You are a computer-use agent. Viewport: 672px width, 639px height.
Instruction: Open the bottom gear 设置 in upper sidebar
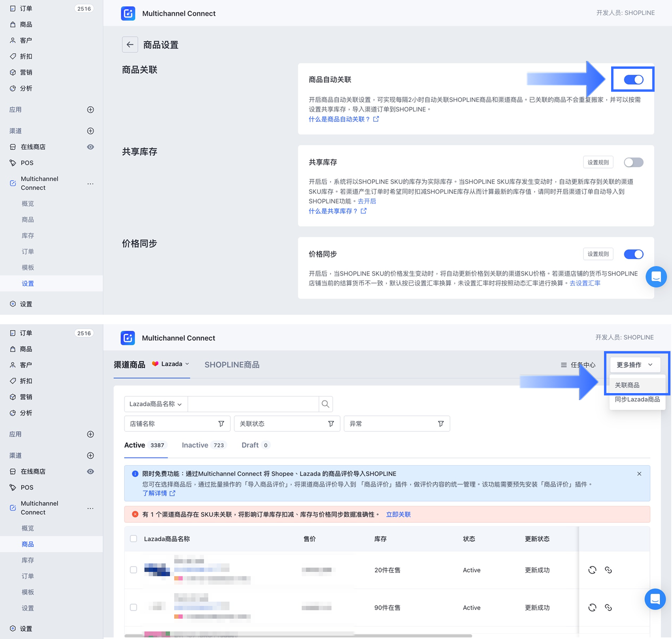point(26,304)
